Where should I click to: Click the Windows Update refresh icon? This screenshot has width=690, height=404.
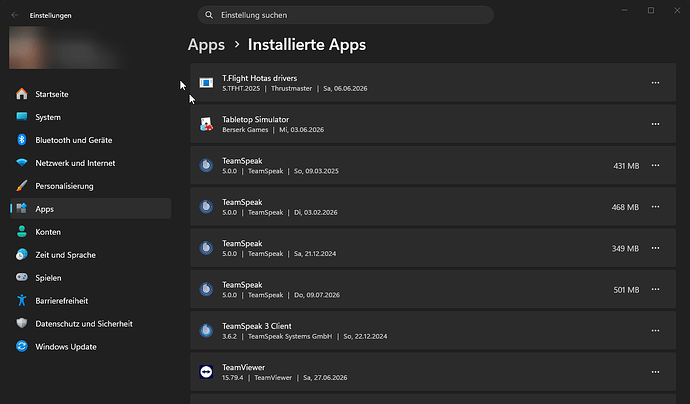[x=22, y=346]
